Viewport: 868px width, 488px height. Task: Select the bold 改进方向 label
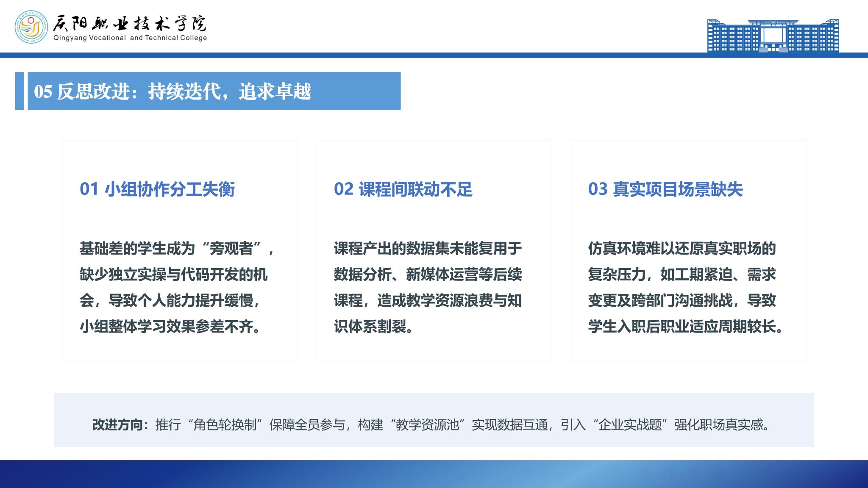point(120,424)
